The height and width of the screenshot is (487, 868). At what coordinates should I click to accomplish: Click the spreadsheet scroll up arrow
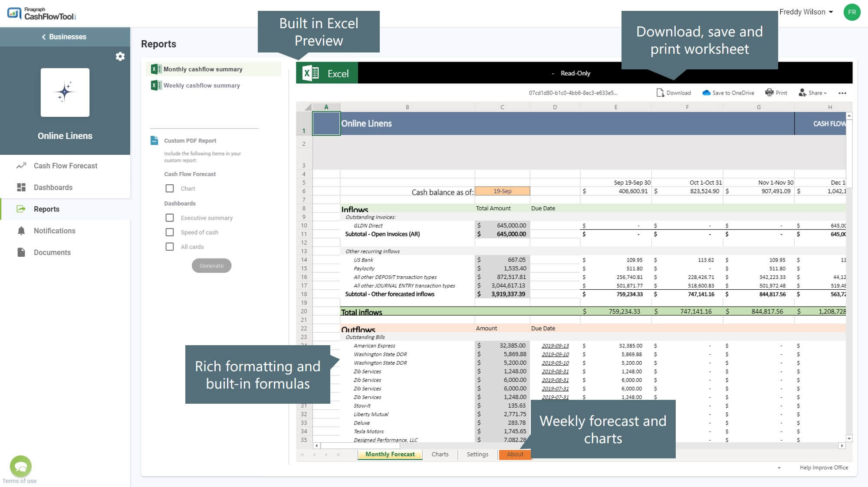coord(849,116)
